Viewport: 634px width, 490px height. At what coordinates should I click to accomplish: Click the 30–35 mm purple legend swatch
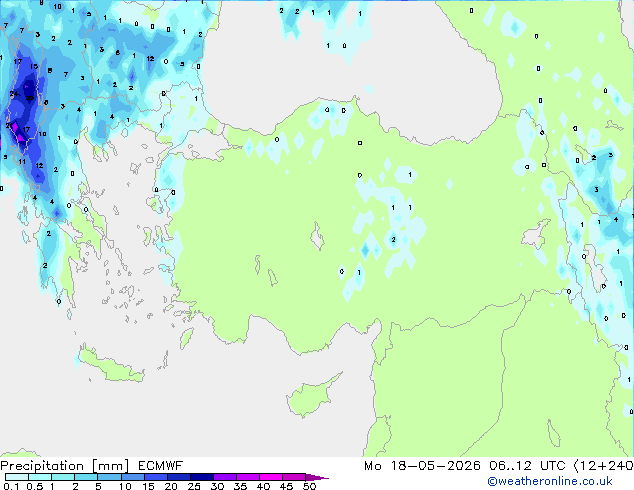(x=224, y=477)
